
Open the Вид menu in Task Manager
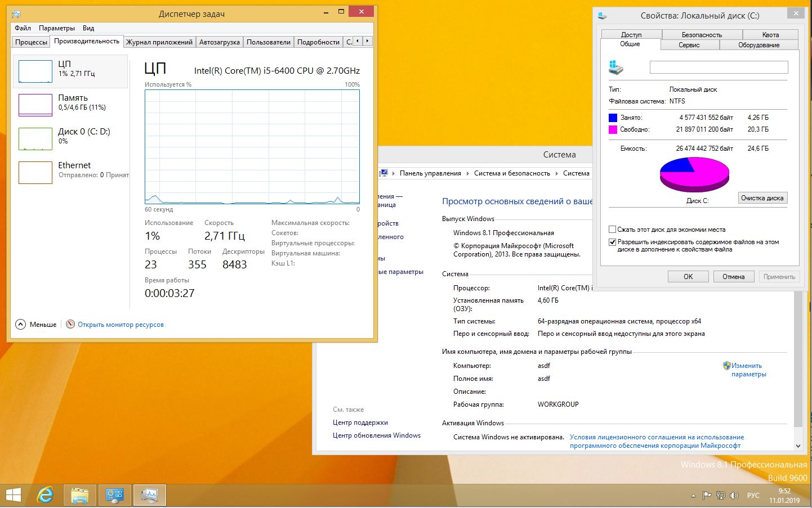[x=88, y=28]
